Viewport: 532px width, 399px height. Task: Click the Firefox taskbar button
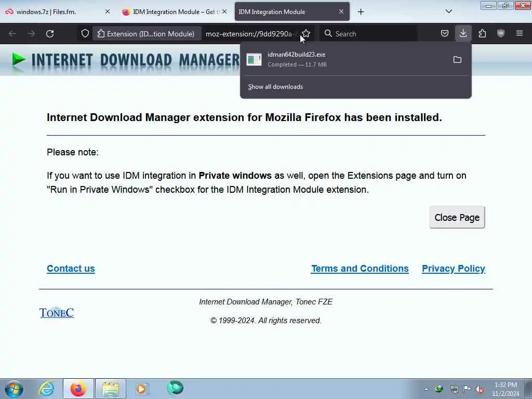(x=78, y=389)
